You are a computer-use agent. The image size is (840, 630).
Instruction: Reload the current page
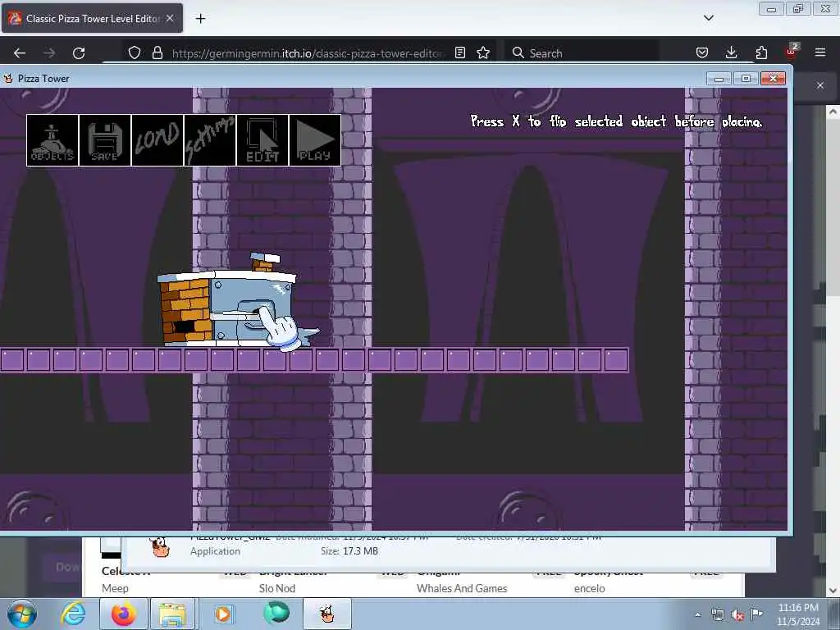click(x=79, y=53)
